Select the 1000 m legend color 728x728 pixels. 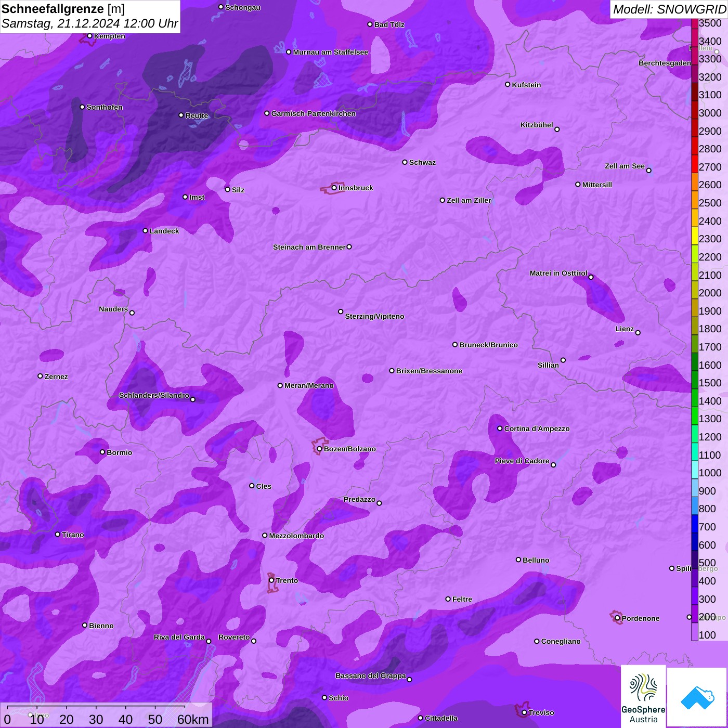tap(695, 470)
